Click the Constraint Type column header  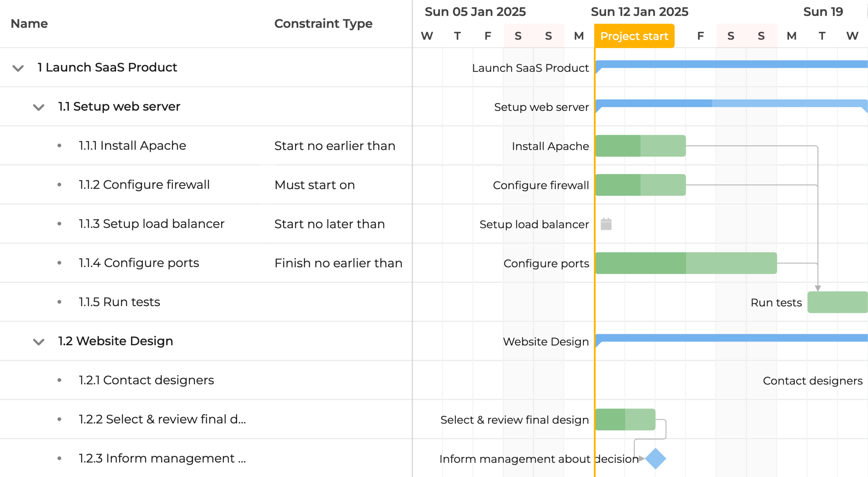(323, 24)
